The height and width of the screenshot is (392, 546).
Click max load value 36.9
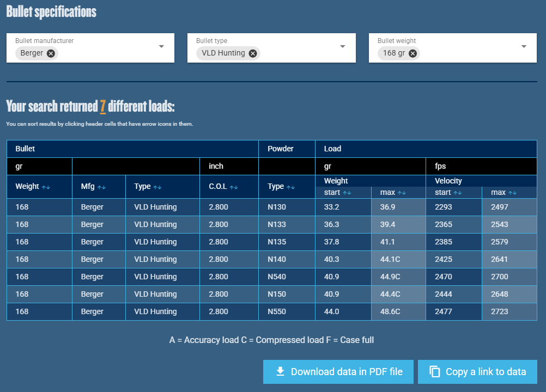click(x=387, y=207)
